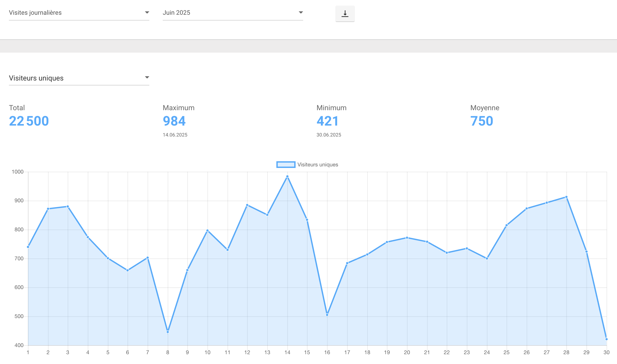The image size is (617, 364).
Task: Click the lowest data point on day 30
Action: [607, 339]
